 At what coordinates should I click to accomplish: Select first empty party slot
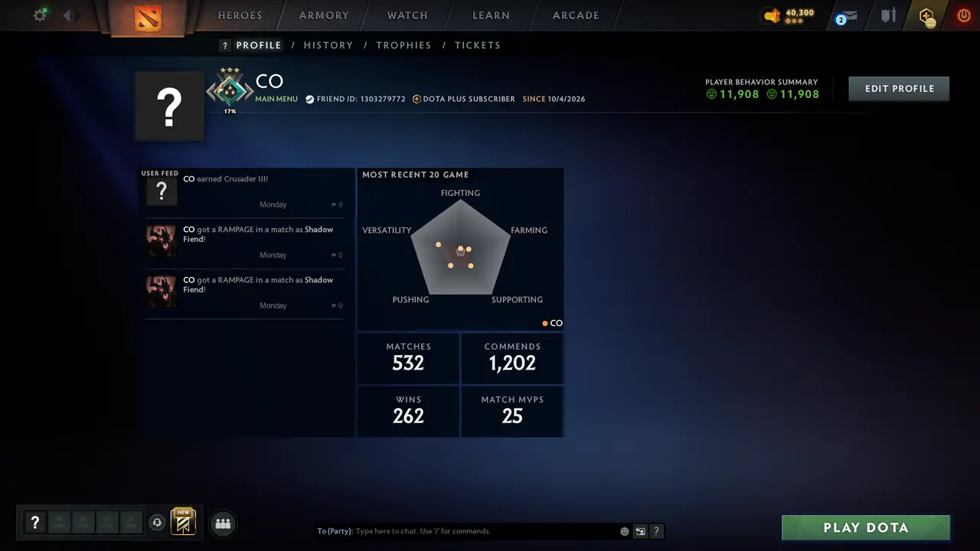coord(59,523)
